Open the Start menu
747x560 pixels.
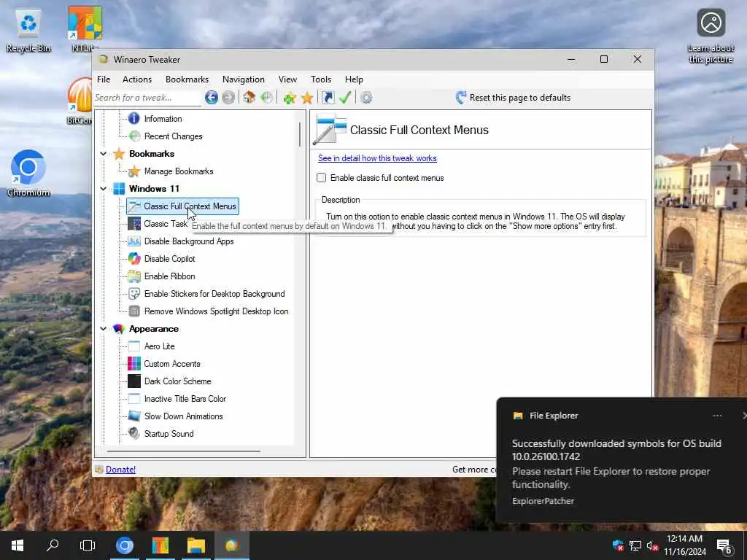18,545
